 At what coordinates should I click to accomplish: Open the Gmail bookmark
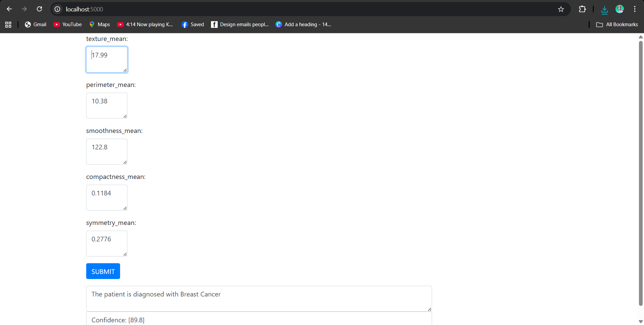36,25
